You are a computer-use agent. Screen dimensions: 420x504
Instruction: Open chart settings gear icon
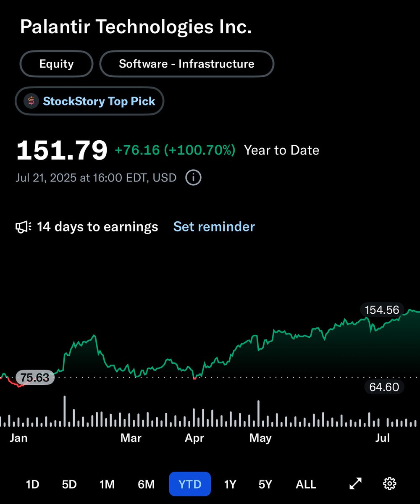(x=390, y=484)
